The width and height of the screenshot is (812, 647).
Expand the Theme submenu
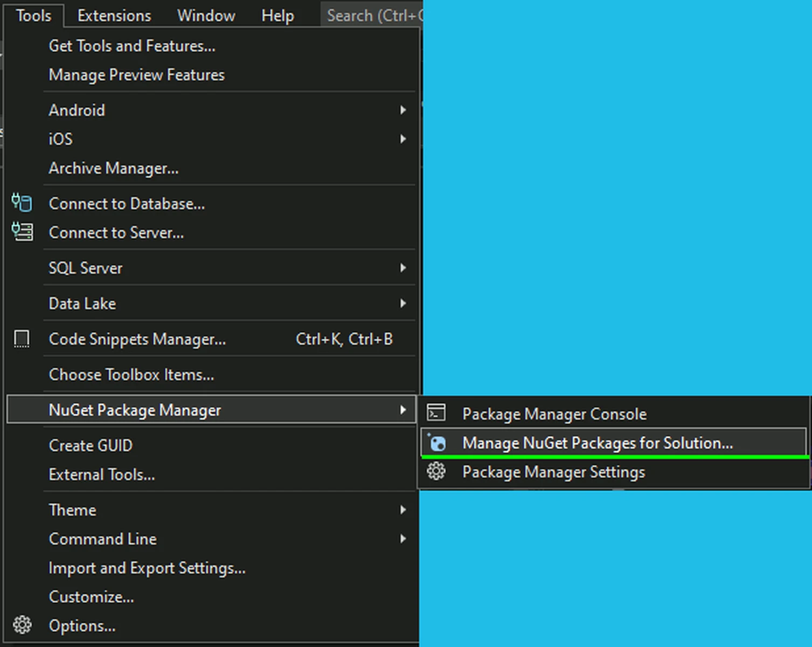coord(404,510)
